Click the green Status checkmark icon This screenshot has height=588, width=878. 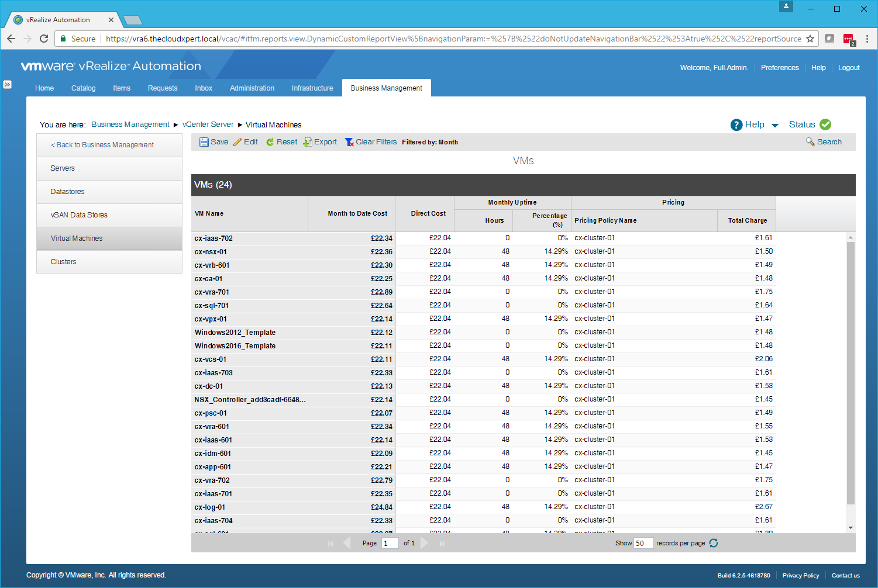tap(825, 124)
